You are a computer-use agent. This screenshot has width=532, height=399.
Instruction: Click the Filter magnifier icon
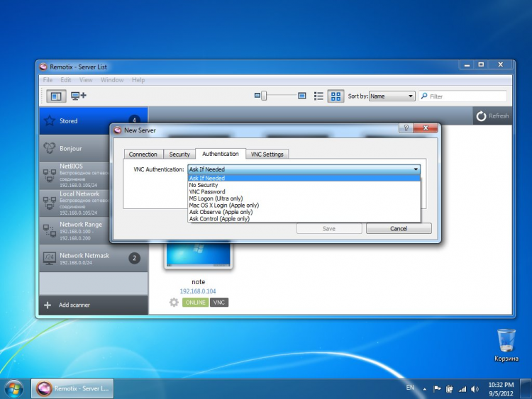pos(424,96)
